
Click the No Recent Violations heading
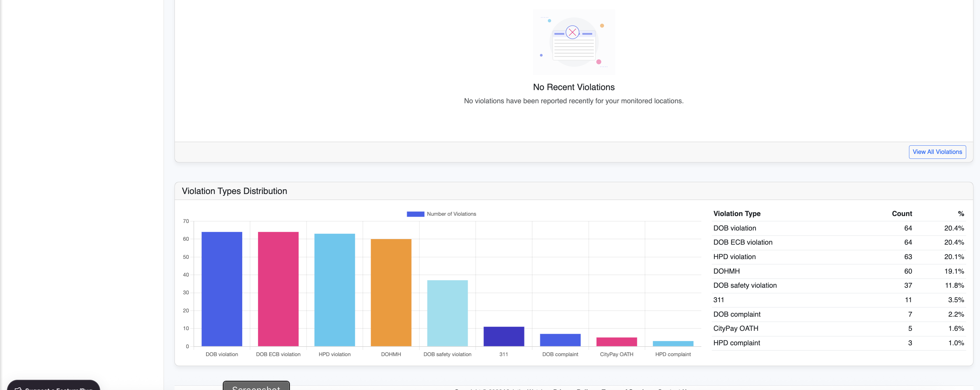[x=574, y=87]
